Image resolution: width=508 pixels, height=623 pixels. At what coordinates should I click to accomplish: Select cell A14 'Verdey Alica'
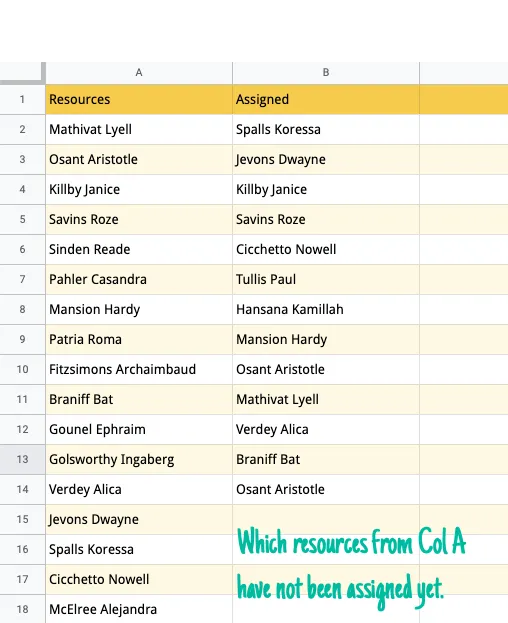coord(139,490)
